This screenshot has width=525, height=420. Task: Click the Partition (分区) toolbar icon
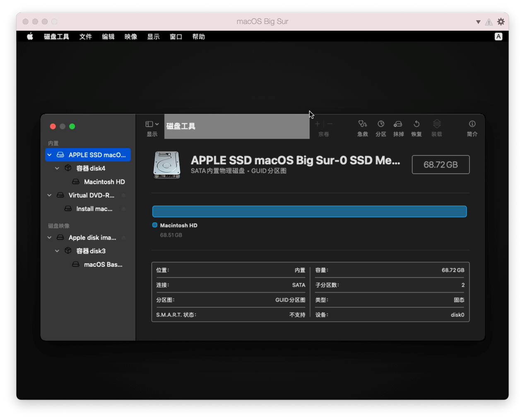tap(381, 124)
